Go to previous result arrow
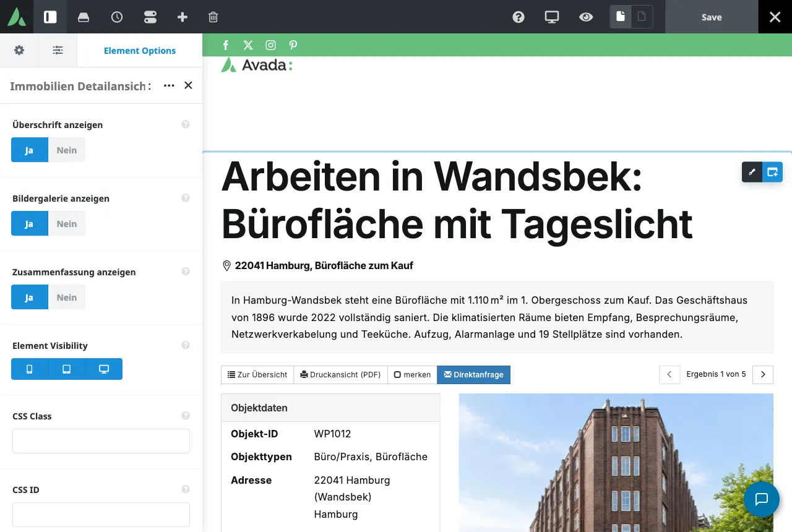 pyautogui.click(x=669, y=374)
